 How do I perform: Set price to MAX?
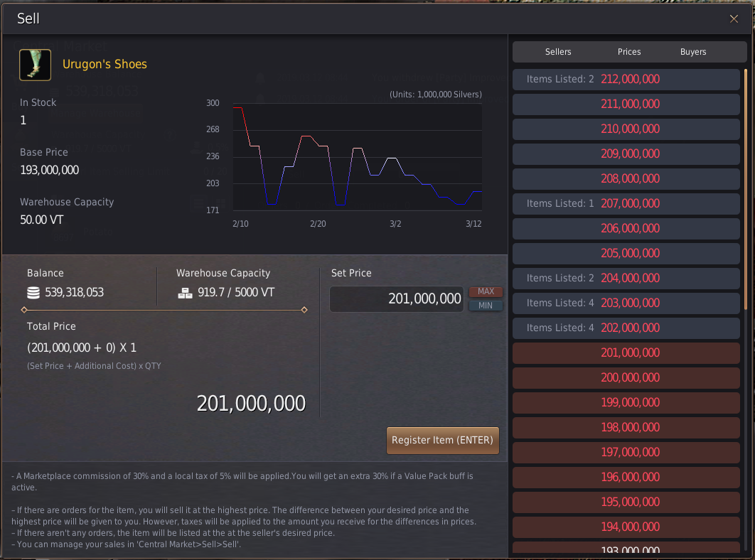click(x=486, y=291)
